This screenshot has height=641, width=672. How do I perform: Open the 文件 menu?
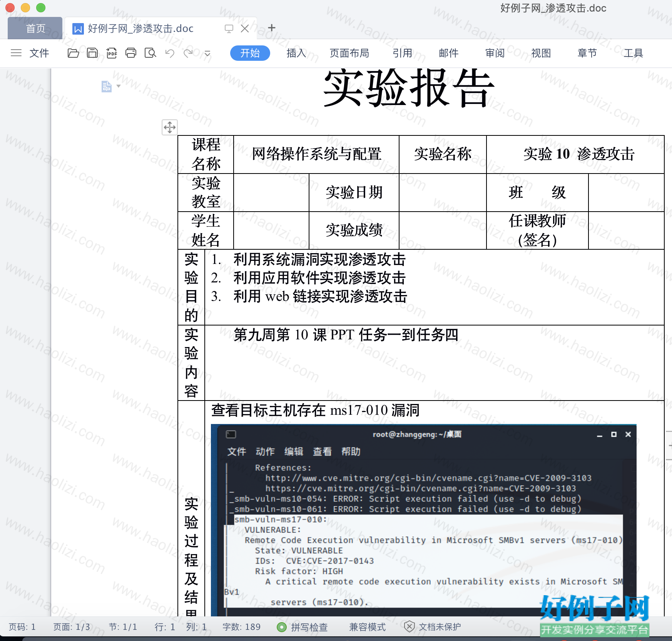[x=39, y=53]
